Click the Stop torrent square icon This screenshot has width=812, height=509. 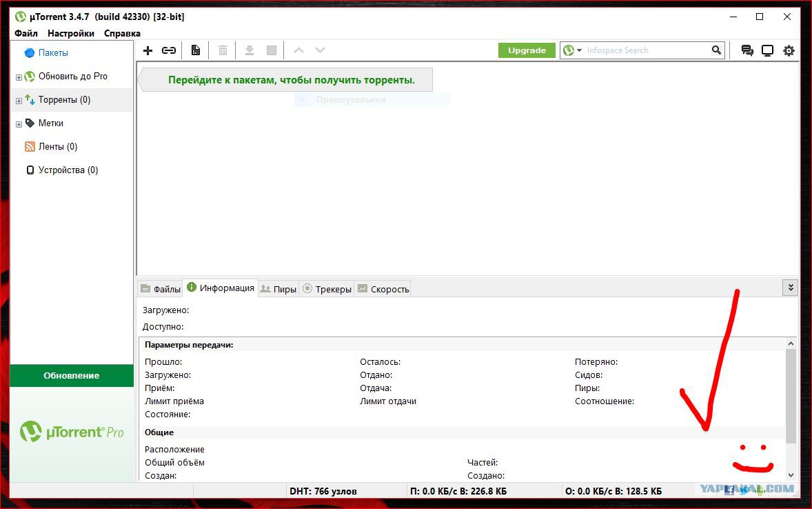(272, 50)
